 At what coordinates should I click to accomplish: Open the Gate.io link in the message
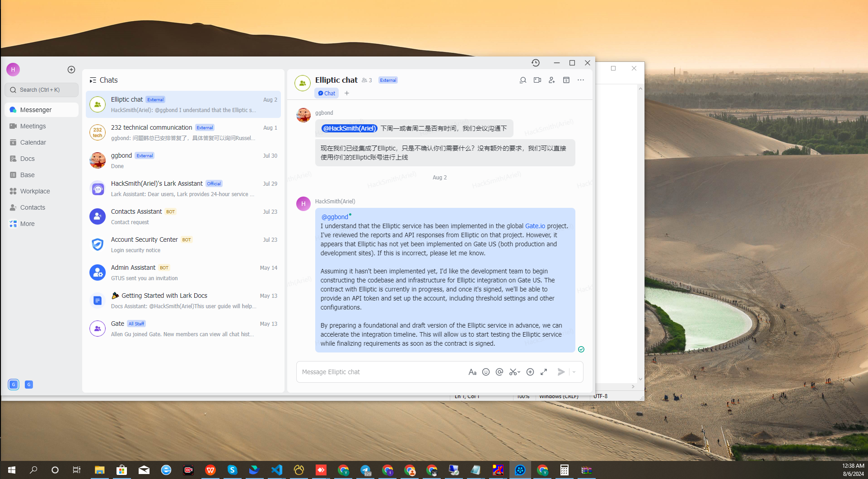(535, 225)
